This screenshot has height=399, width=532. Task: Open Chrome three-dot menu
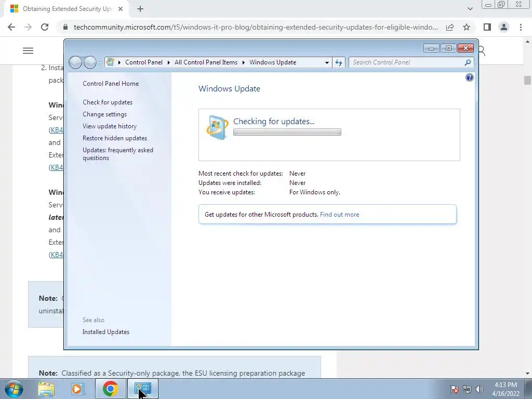coord(521,27)
